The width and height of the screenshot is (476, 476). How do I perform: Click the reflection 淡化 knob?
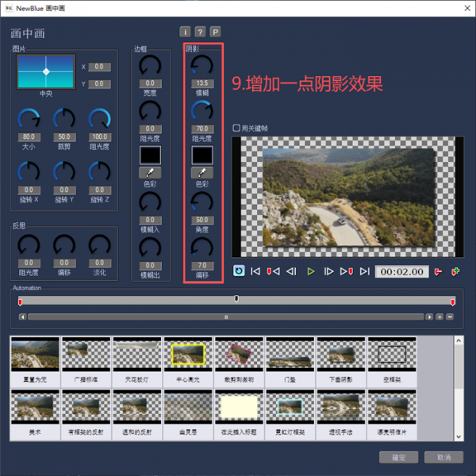coord(100,245)
